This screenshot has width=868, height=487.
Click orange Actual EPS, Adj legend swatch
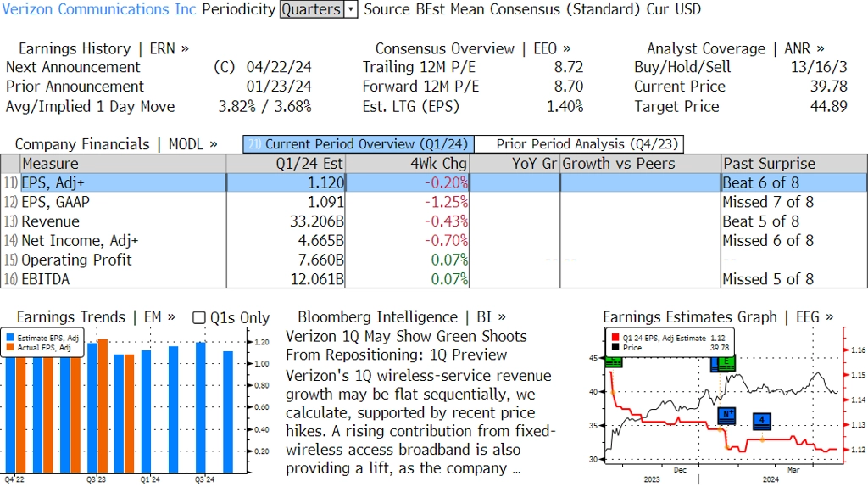pyautogui.click(x=10, y=347)
